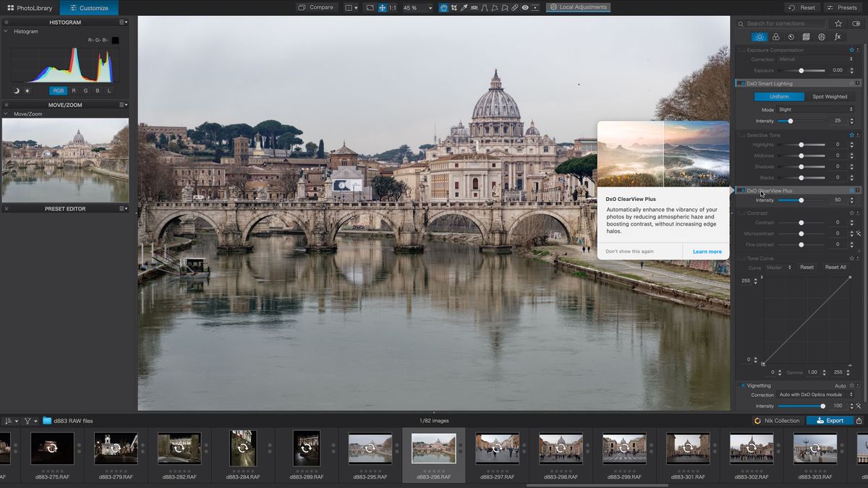Show highlight clipping sun icon
The width and height of the screenshot is (868, 488).
27,91
